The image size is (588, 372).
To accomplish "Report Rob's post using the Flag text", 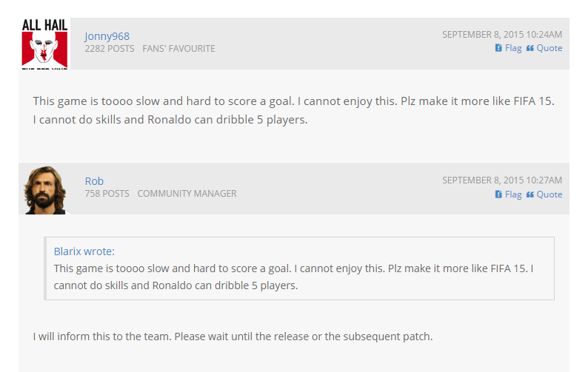I will [x=513, y=195].
